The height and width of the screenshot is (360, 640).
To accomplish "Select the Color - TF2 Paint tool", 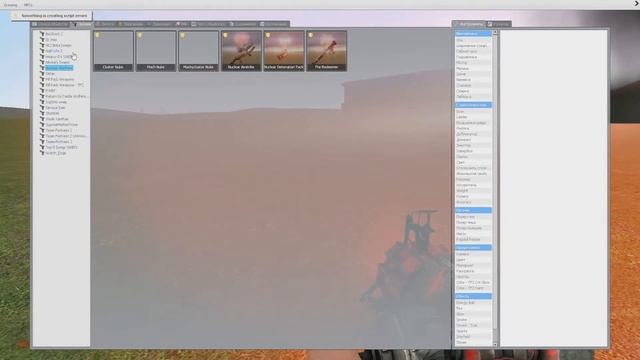I will click(x=473, y=288).
